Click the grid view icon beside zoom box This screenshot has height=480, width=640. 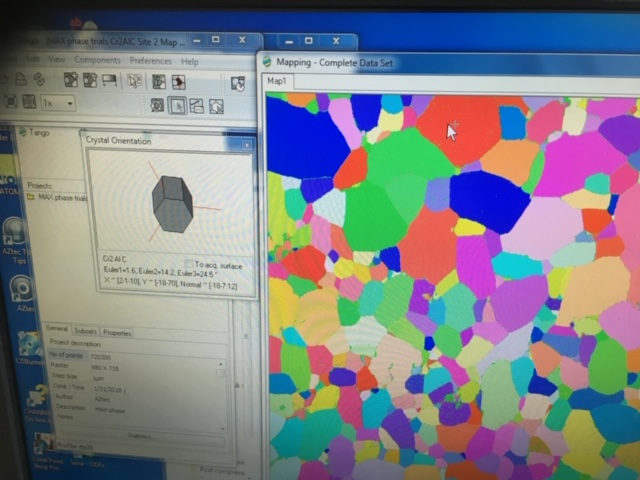(x=29, y=102)
